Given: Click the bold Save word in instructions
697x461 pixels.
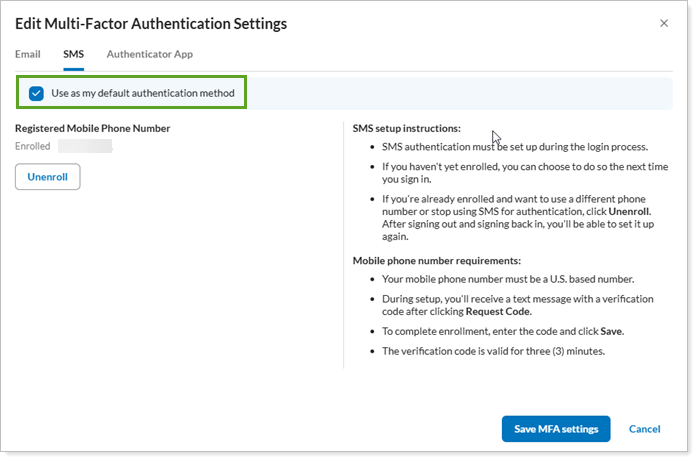Looking at the screenshot, I should [610, 331].
